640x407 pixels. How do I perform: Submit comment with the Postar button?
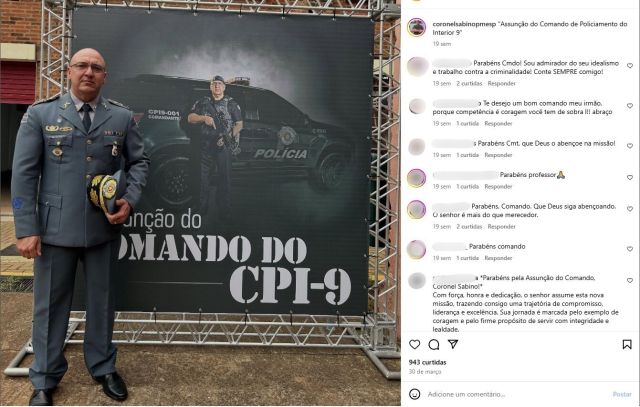[x=622, y=394]
